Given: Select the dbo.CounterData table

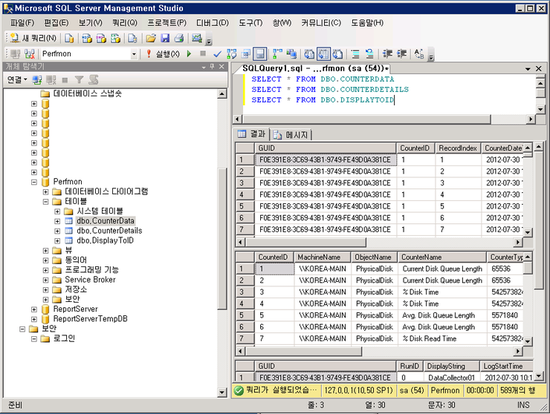Looking at the screenshot, I should 105,221.
